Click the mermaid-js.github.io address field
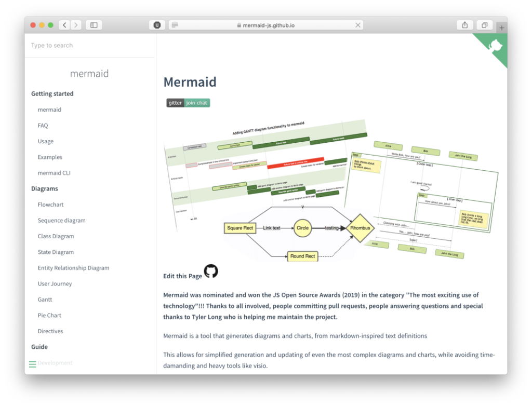 pos(266,25)
